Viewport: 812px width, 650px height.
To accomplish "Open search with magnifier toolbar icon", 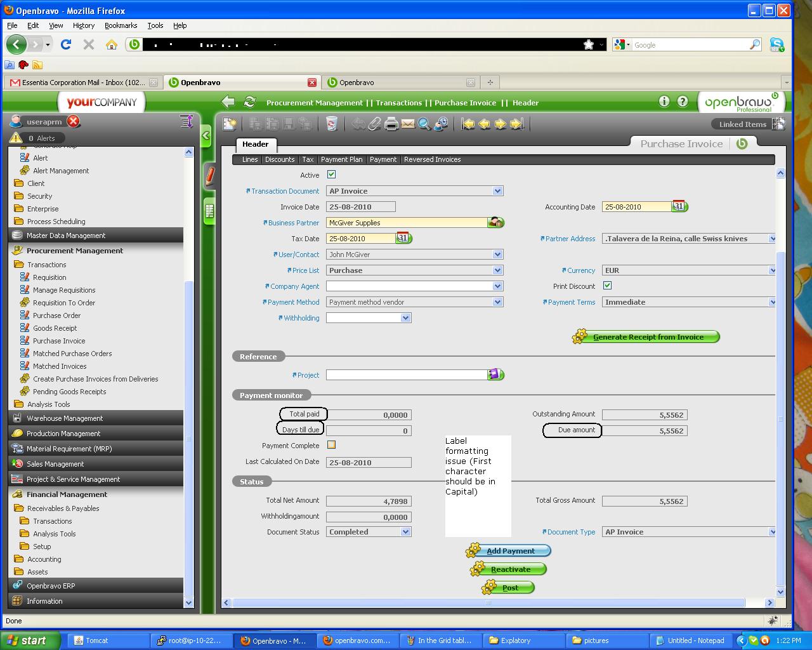I will [x=424, y=124].
